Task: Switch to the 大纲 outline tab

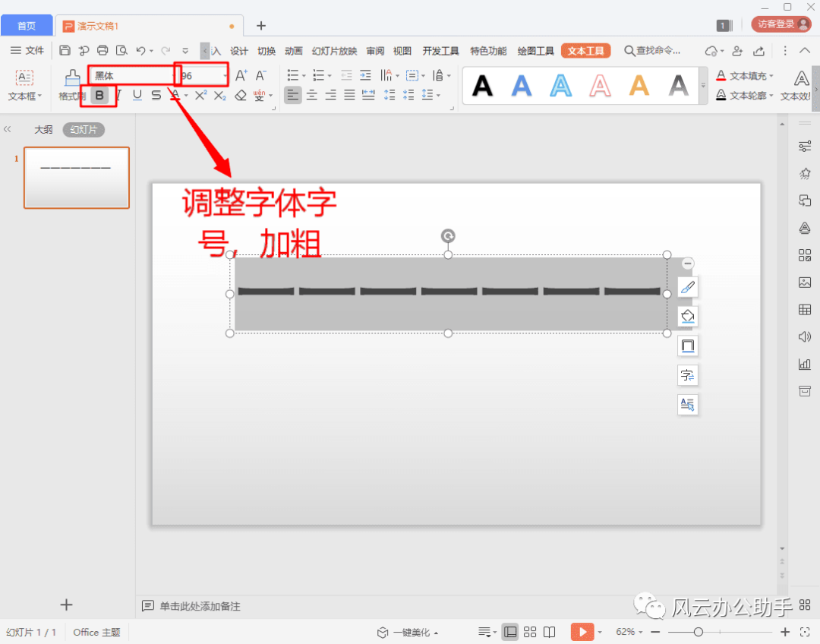Action: pyautogui.click(x=43, y=129)
